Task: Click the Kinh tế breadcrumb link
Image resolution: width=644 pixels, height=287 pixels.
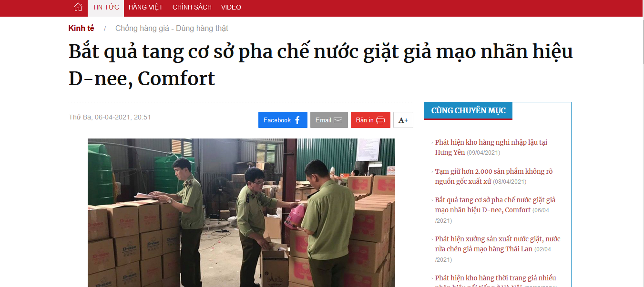Action: tap(82, 29)
